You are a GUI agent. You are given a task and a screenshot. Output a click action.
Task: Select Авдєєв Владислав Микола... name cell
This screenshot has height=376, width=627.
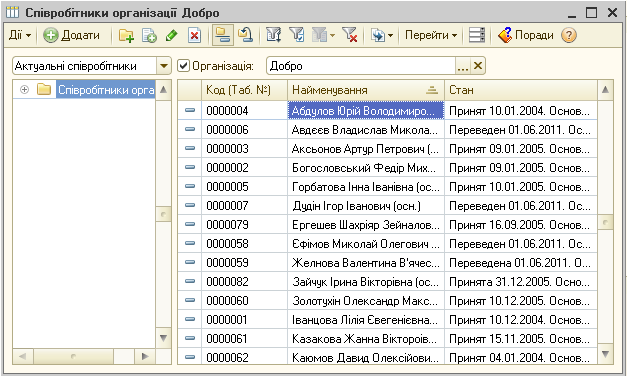point(365,129)
